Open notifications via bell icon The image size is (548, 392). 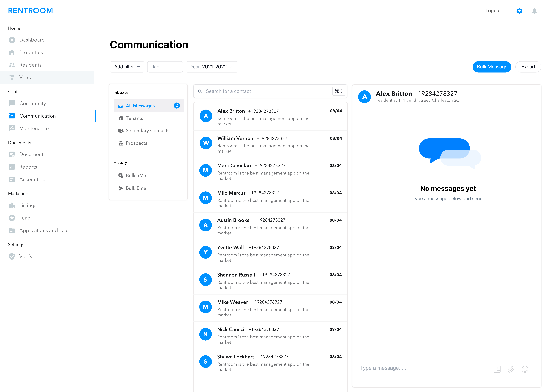535,11
